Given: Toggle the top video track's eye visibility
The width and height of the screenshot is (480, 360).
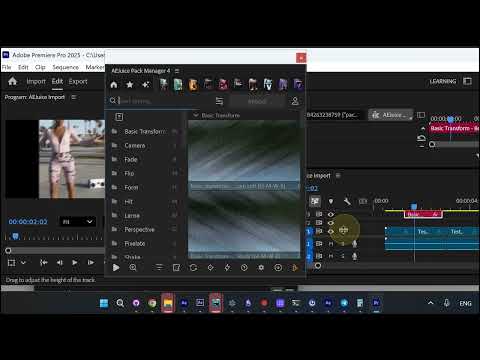Looking at the screenshot, I should pos(331,214).
